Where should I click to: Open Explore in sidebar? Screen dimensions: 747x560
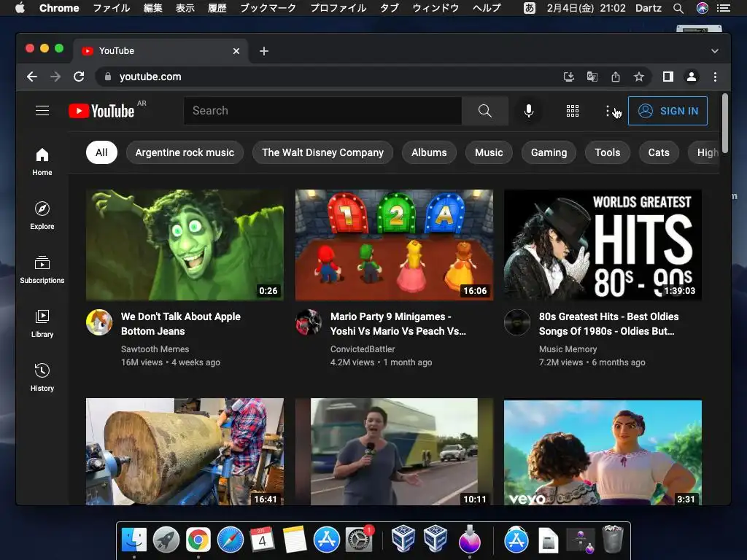tap(42, 216)
